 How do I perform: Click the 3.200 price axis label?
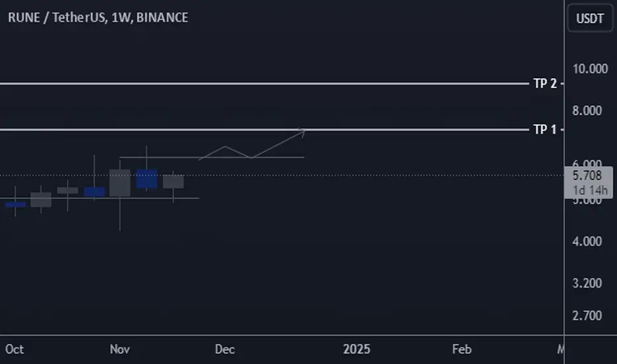587,283
